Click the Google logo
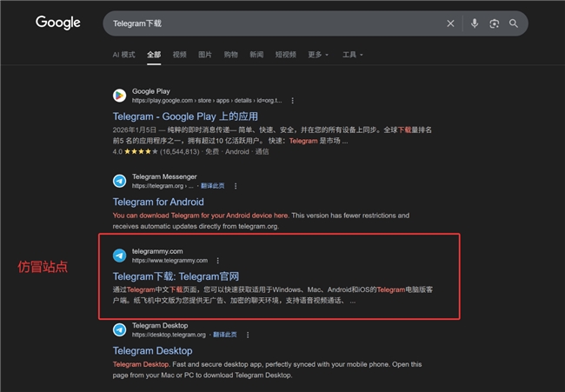Image resolution: width=565 pixels, height=392 pixels. pos(58,23)
